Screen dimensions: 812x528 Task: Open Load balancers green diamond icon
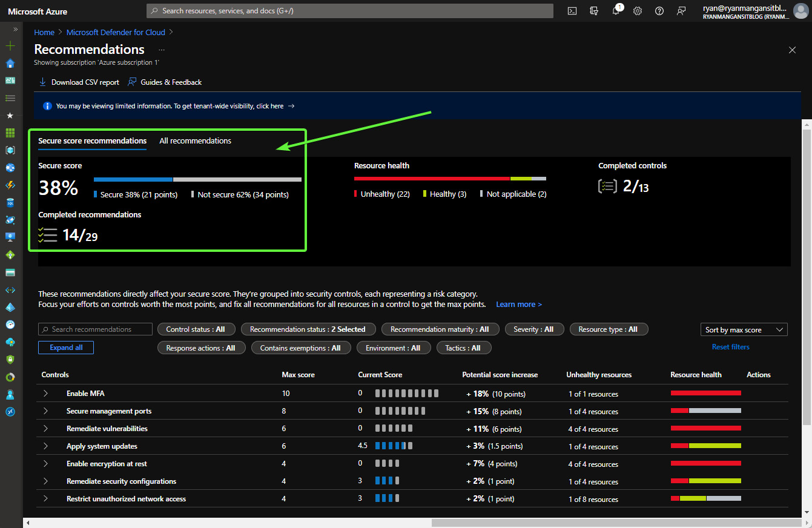10,255
